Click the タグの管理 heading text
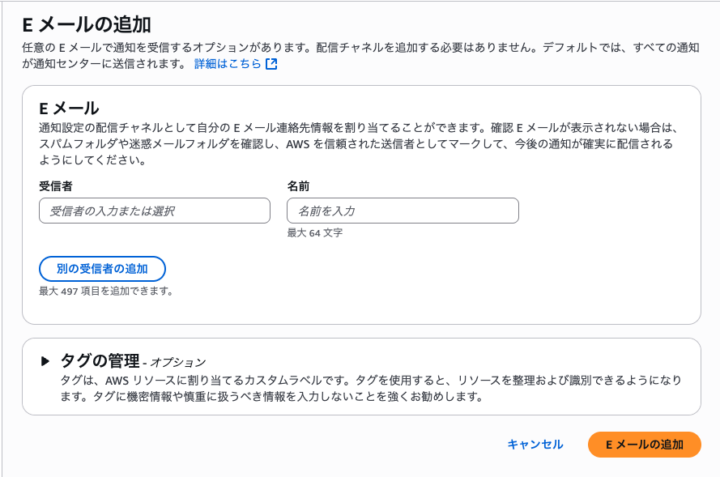720x477 pixels. 100,361
